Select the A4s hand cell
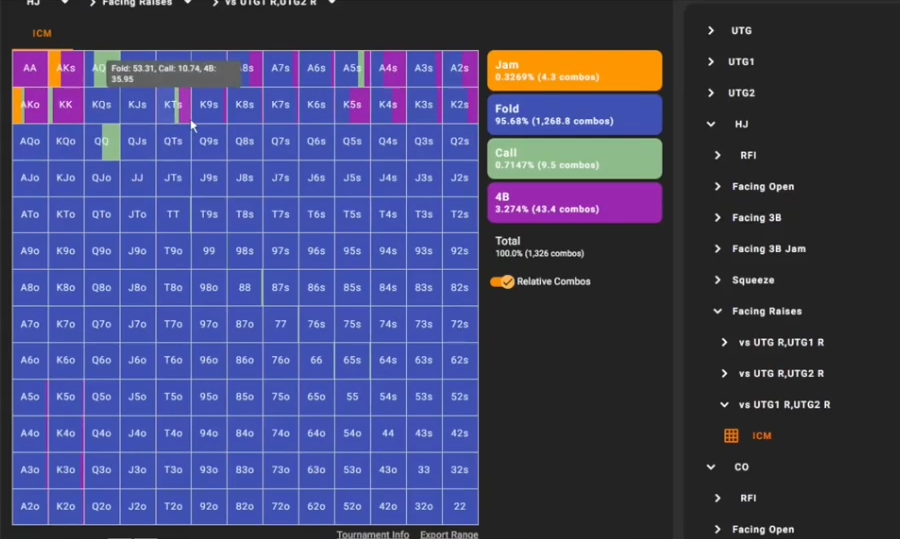This screenshot has width=900, height=539. point(388,68)
